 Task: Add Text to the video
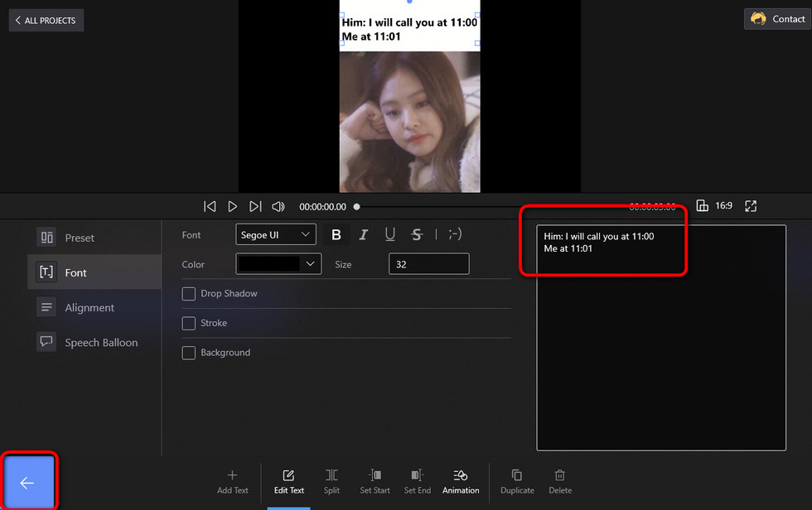point(233,482)
